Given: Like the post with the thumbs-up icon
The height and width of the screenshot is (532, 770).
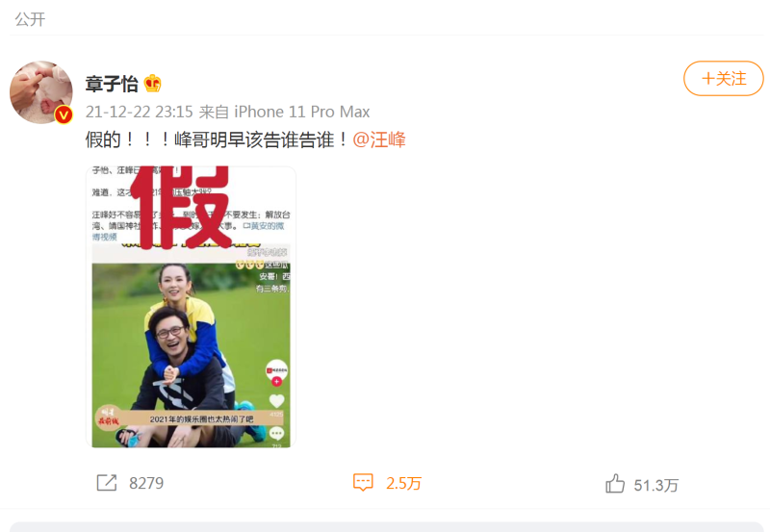Looking at the screenshot, I should pyautogui.click(x=615, y=483).
